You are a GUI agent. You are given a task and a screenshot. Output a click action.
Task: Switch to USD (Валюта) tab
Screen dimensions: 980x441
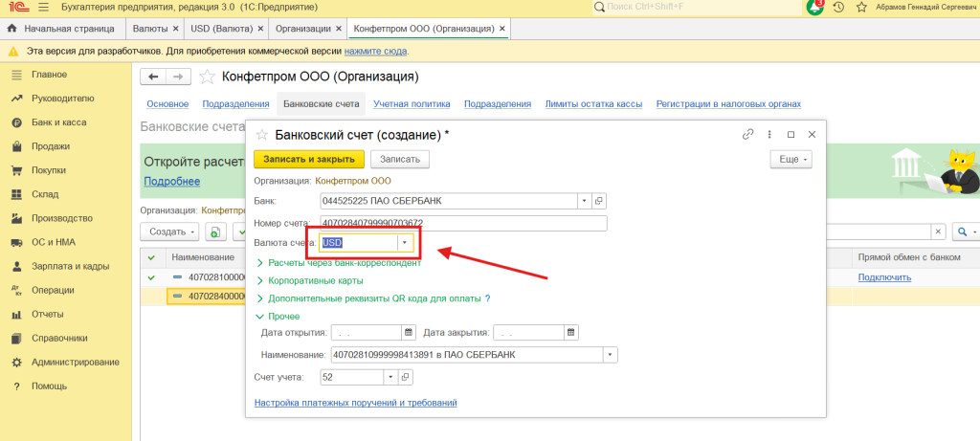click(x=222, y=29)
